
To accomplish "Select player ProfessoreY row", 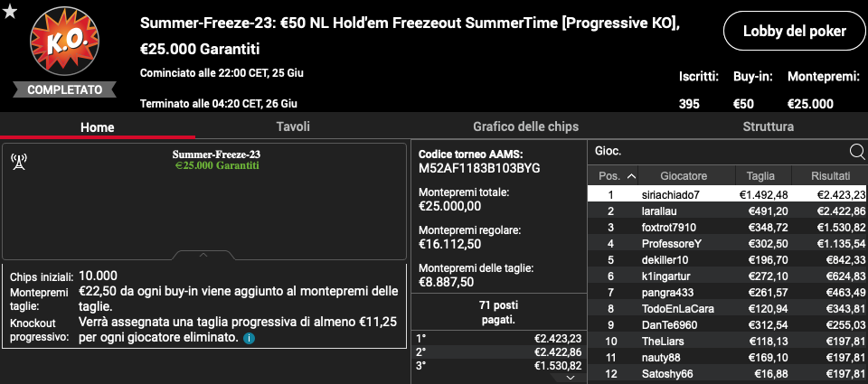I will [x=727, y=243].
